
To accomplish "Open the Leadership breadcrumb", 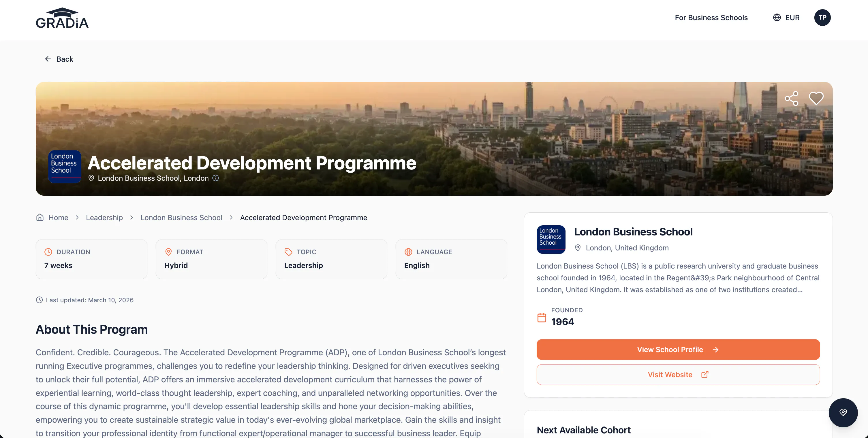I will pyautogui.click(x=104, y=218).
